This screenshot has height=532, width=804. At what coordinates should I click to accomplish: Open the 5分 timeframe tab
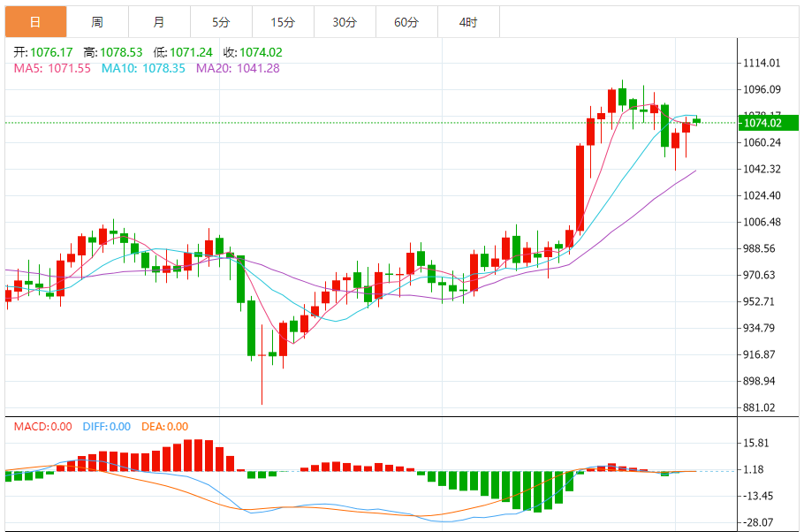221,22
